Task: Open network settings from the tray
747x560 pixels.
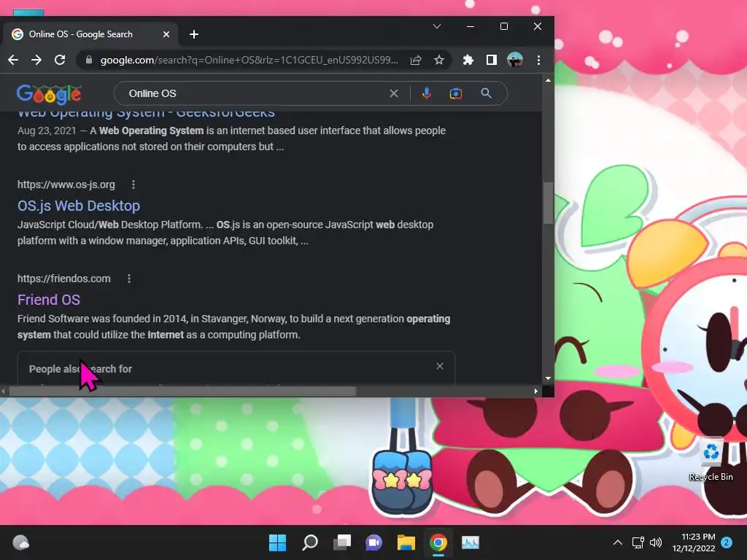Action: 638,542
